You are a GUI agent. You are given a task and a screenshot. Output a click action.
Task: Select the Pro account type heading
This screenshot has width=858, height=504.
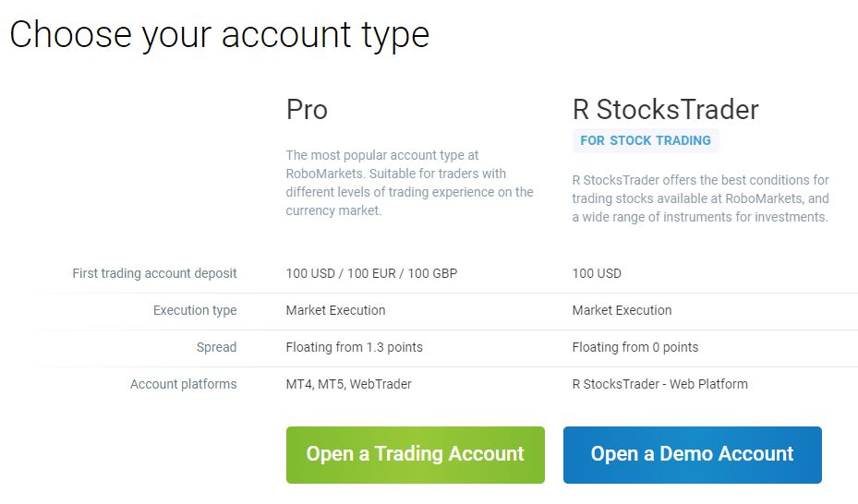coord(307,109)
